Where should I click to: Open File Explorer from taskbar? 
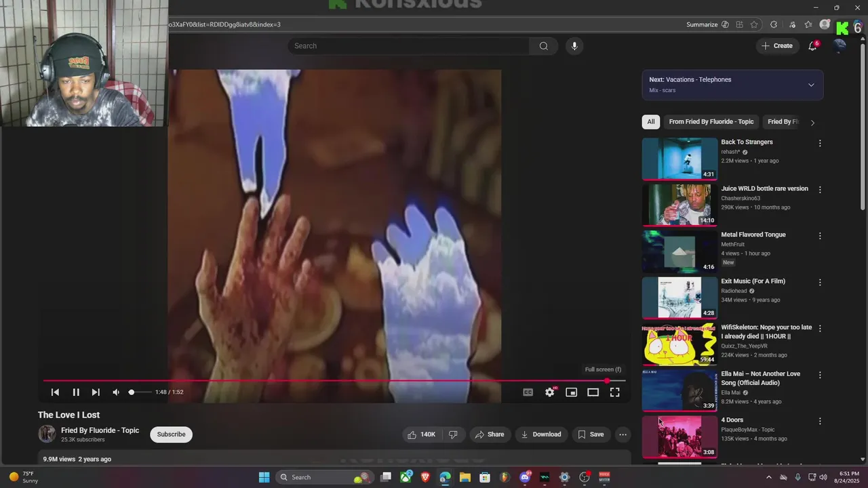[465, 477]
